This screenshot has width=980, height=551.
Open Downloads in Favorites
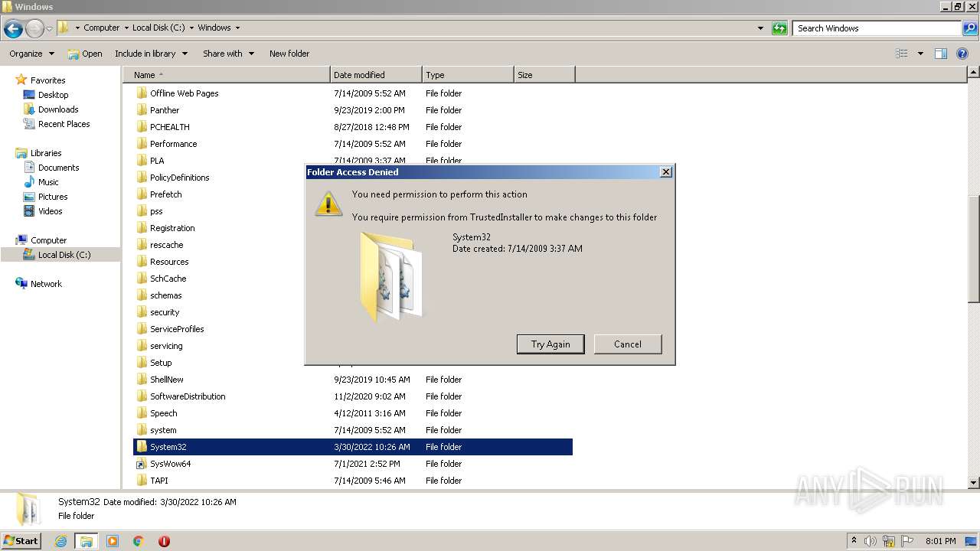coord(58,109)
